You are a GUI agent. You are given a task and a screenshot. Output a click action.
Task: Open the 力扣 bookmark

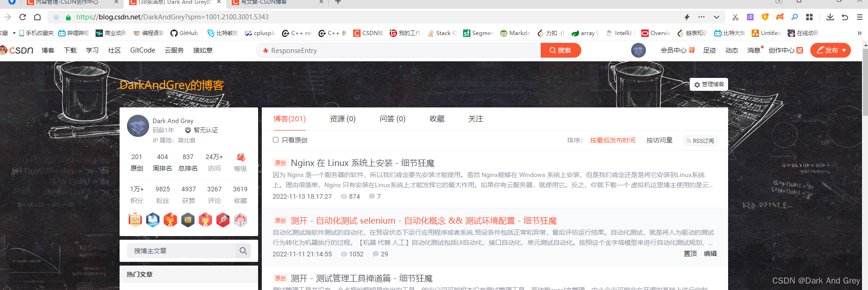point(551,33)
